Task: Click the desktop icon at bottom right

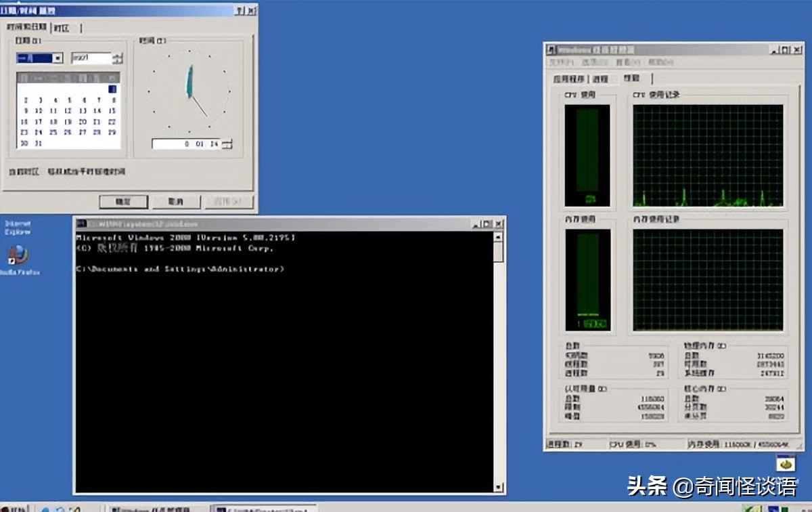Action: [x=785, y=465]
